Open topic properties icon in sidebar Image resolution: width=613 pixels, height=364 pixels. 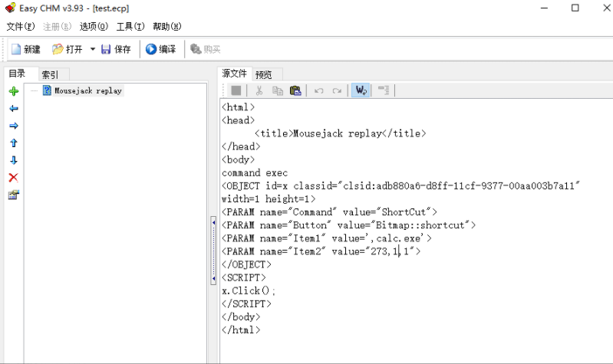14,195
